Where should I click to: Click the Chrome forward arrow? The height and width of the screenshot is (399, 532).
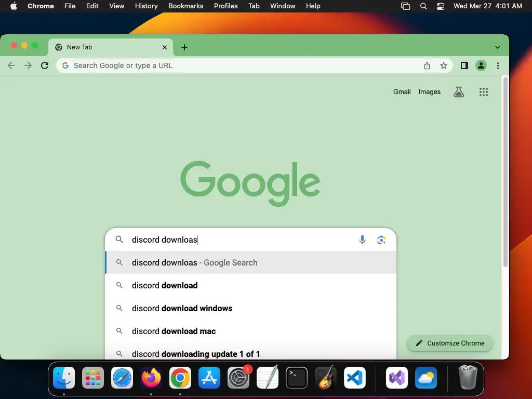[x=28, y=65]
